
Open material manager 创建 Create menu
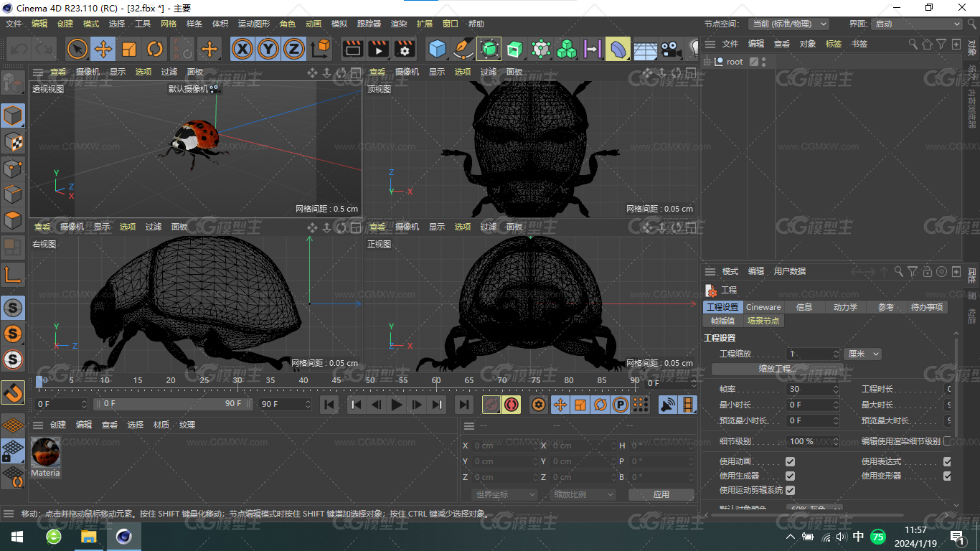point(58,425)
